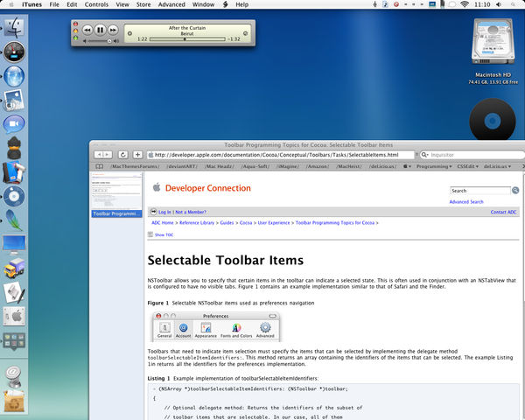The height and width of the screenshot is (420, 525).
Task: Open the Transmit yellow truck in dock
Action: click(x=14, y=269)
